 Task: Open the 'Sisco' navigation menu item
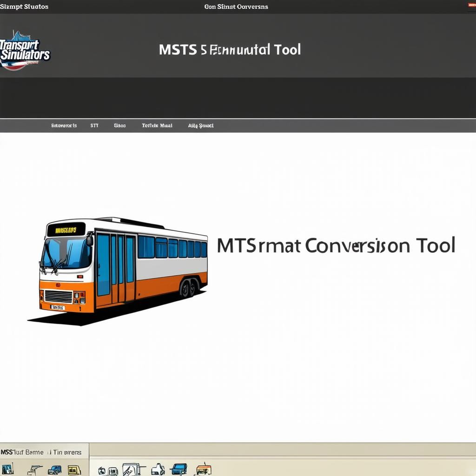coord(119,126)
